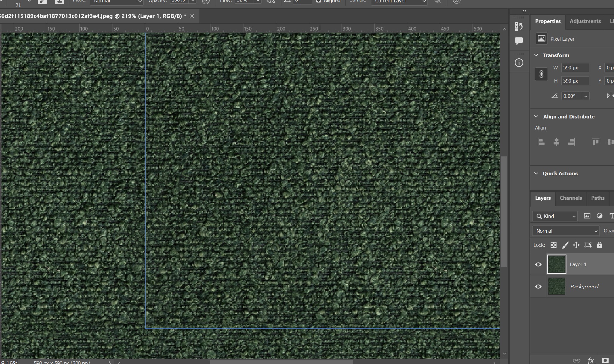Viewport: 614px width, 364px height.
Task: Open the Opacity dropdown arrow in options bar
Action: pos(193,1)
